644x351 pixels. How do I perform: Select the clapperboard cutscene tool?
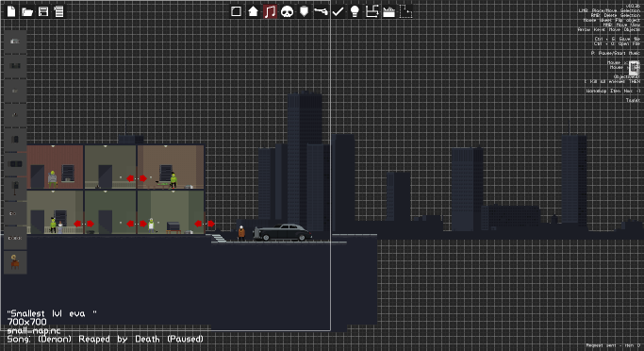point(389,12)
